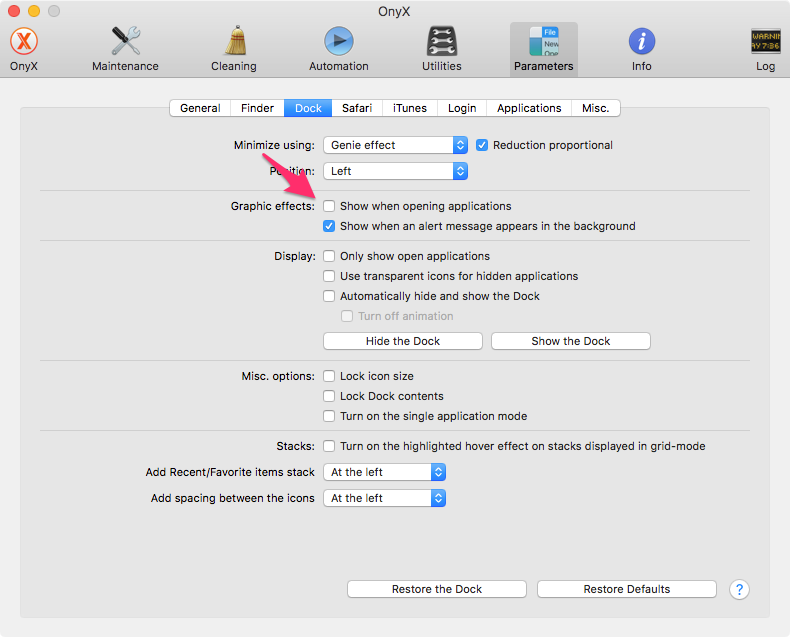The height and width of the screenshot is (637, 790).
Task: Open the Info section
Action: (x=641, y=49)
